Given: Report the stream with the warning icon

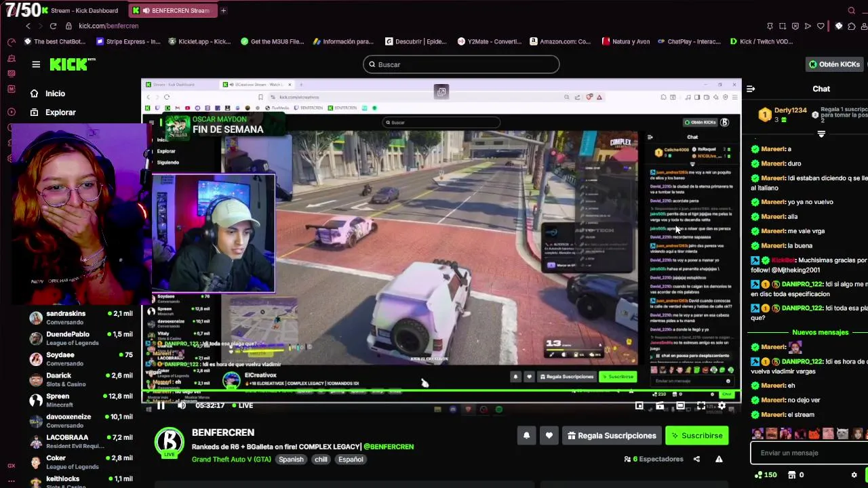Looking at the screenshot, I should pos(719,459).
